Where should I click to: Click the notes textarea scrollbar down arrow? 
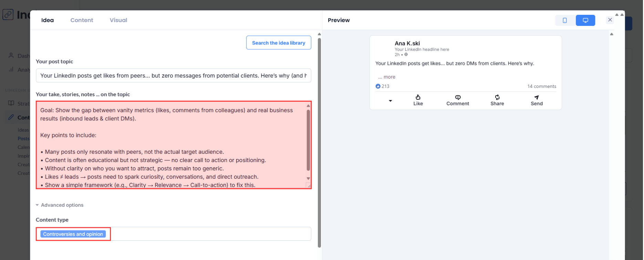tap(308, 178)
